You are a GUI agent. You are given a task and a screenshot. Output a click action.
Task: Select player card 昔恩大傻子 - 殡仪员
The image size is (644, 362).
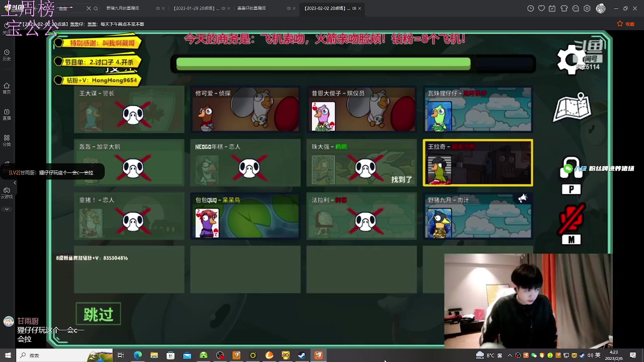361,110
